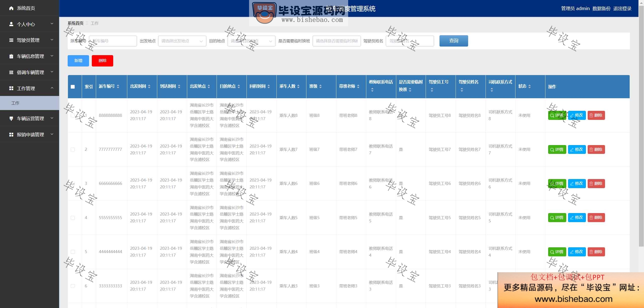Select the 工作 submenu item

(x=29, y=103)
